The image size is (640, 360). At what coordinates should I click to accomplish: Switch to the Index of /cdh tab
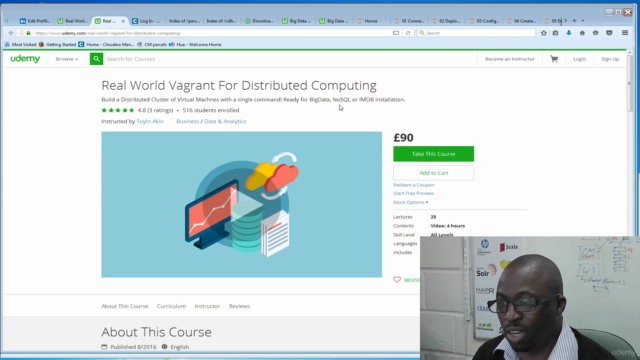222,21
